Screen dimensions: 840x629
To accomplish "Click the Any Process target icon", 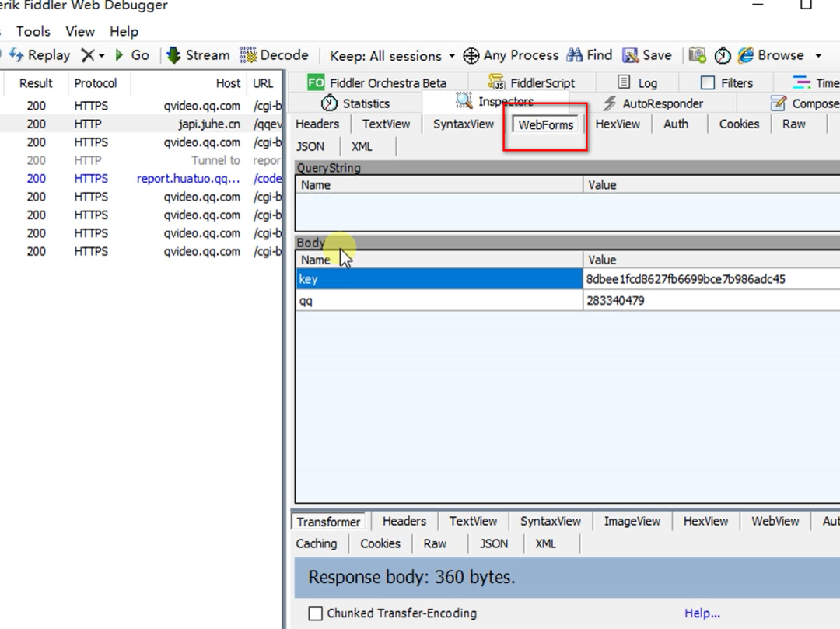I will click(x=471, y=56).
